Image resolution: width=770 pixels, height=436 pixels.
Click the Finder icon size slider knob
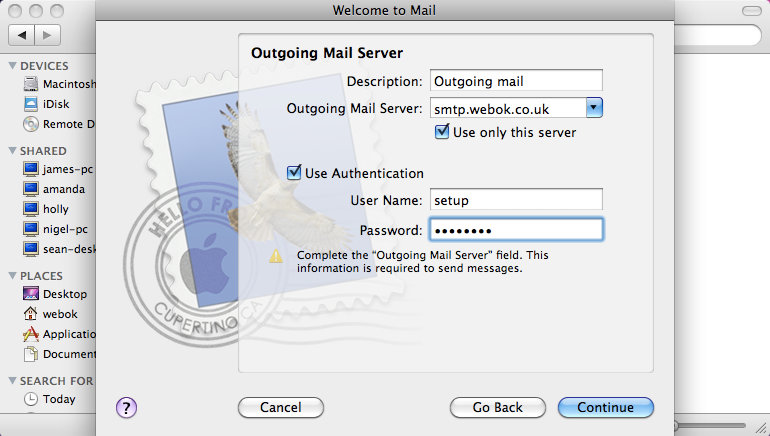[677, 425]
